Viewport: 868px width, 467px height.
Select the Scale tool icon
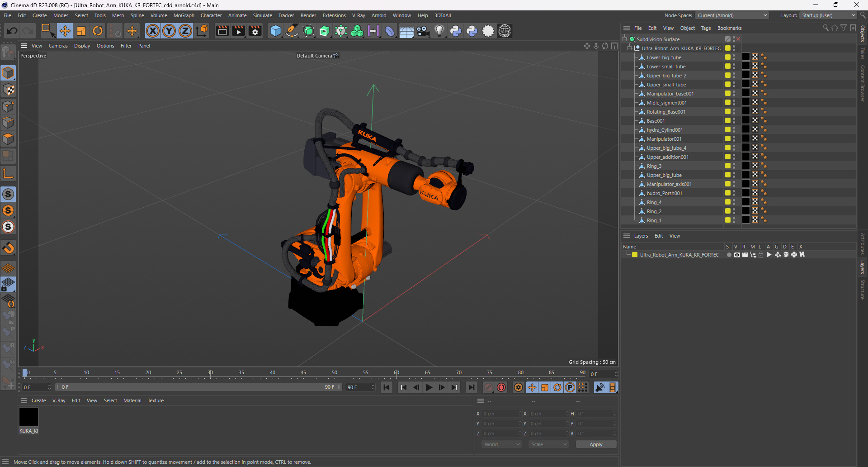click(81, 31)
